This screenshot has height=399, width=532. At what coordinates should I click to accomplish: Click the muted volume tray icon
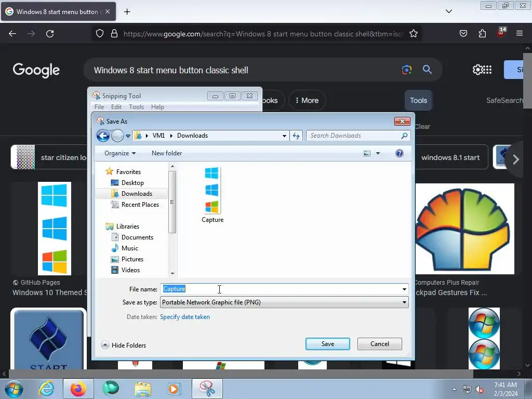(x=479, y=390)
